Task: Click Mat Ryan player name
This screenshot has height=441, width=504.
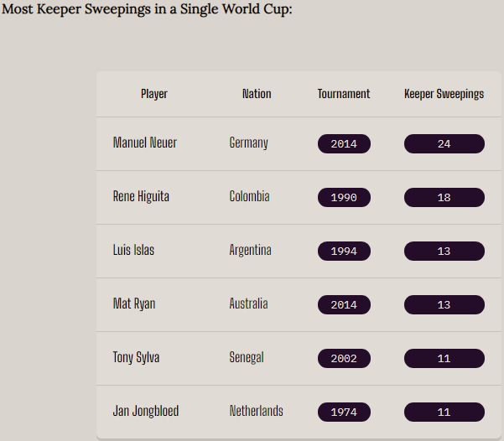Action: click(134, 304)
